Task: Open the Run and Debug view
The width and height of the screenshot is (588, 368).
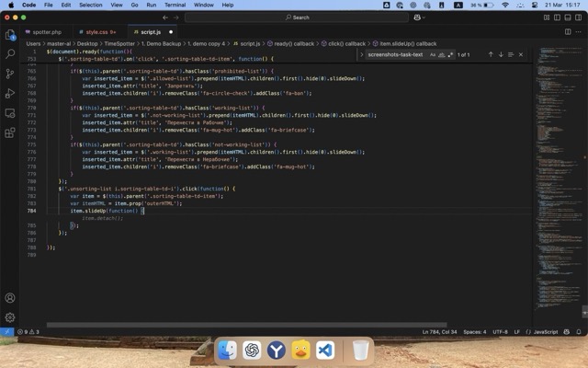Action: (10, 93)
